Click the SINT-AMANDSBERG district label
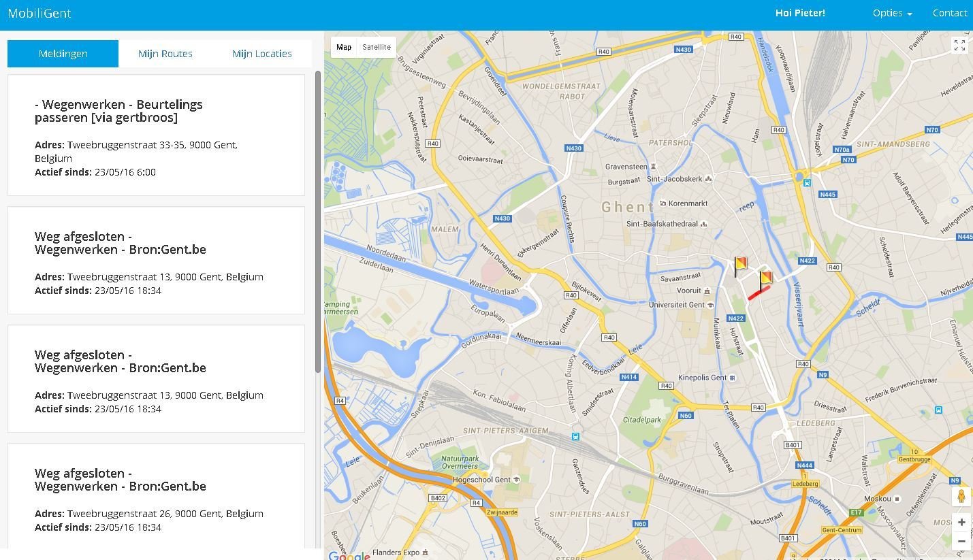The height and width of the screenshot is (560, 973). coord(893,144)
